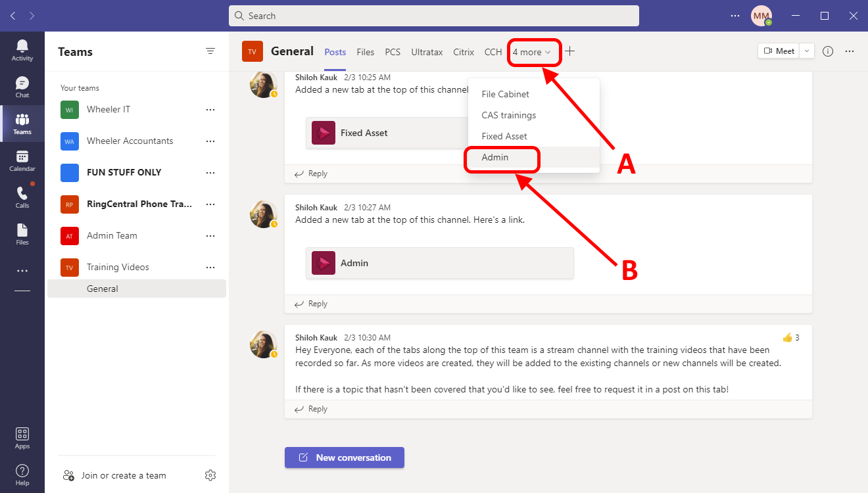
Task: Choose CAS trainings from the dropdown
Action: 534,115
